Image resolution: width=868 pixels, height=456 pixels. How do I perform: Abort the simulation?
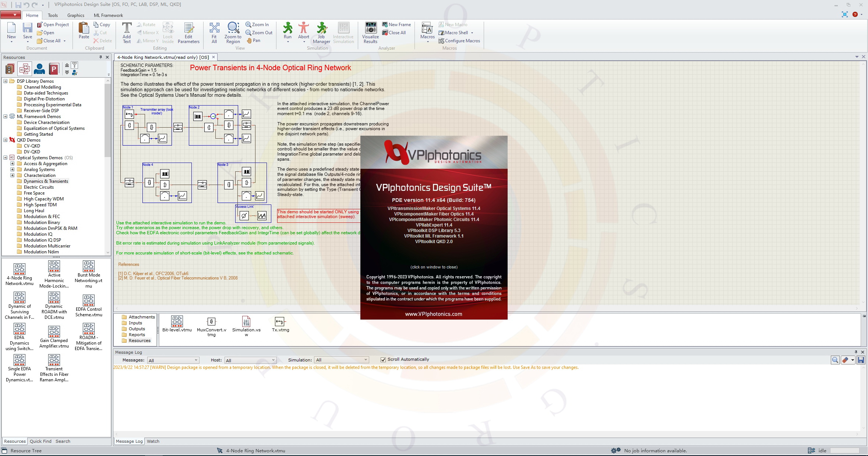304,32
